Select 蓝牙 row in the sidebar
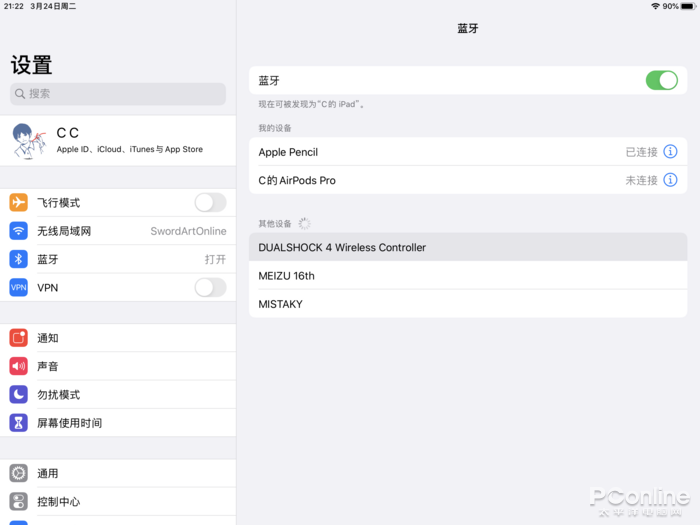Screen dimensions: 700x525 tap(118, 259)
